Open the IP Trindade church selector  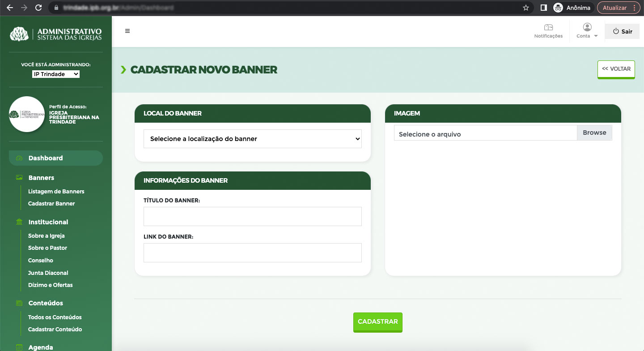[x=56, y=74]
